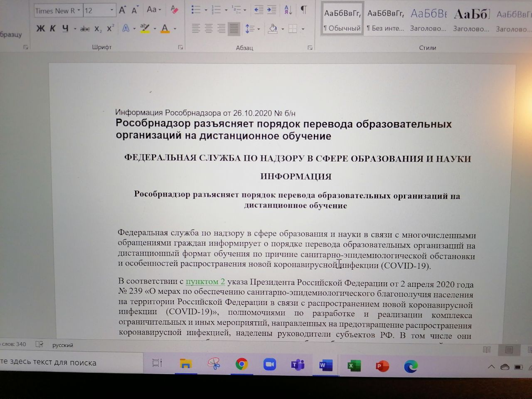Increase paragraph indent
532x399 pixels.
[x=272, y=10]
